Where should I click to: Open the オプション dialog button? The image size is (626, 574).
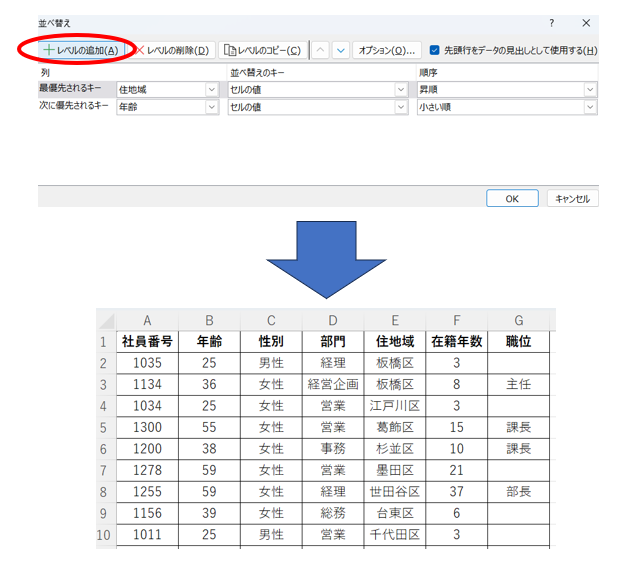coord(386,50)
